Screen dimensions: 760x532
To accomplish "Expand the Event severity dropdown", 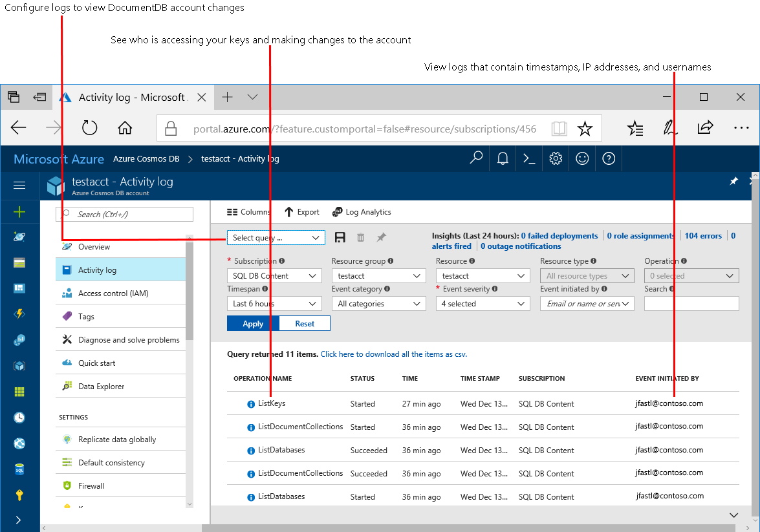I will pyautogui.click(x=483, y=304).
